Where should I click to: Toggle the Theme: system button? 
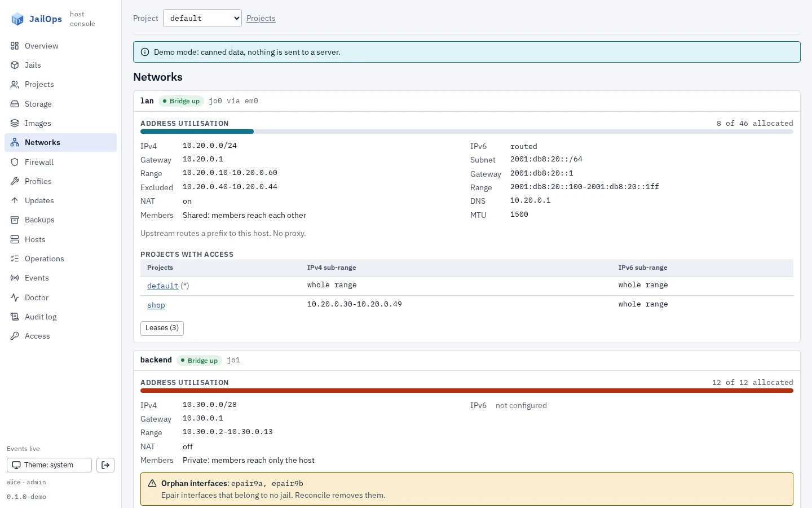coord(49,465)
